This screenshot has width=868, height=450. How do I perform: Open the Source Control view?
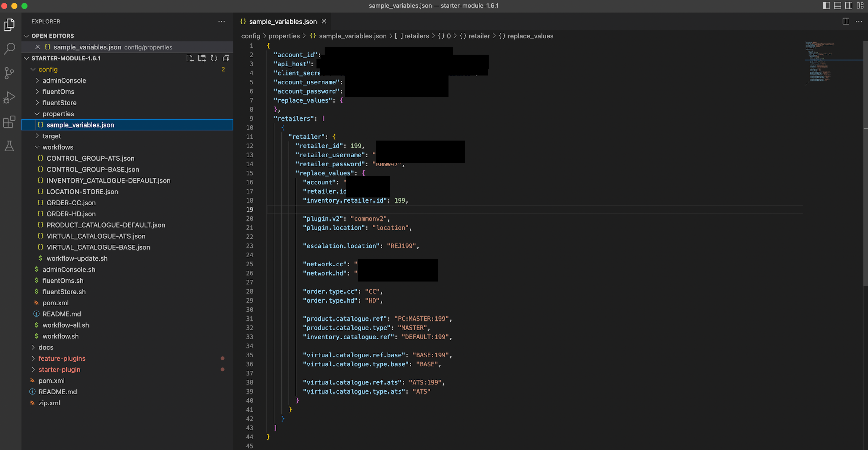coord(9,73)
